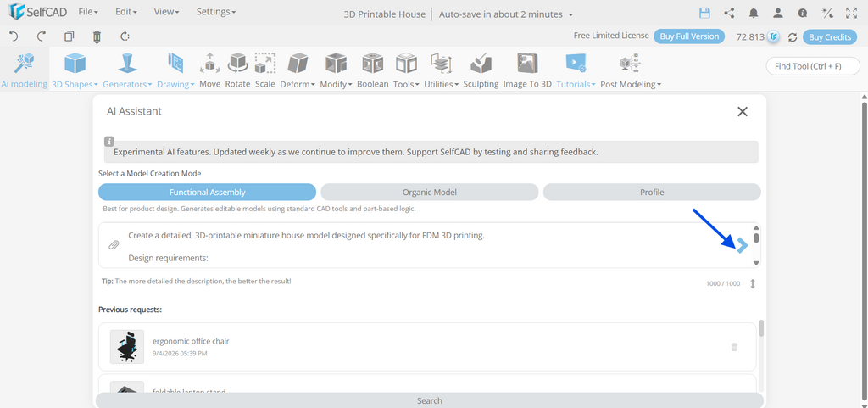Expand the auto-save options arrow
The image size is (868, 408).
[x=570, y=15]
